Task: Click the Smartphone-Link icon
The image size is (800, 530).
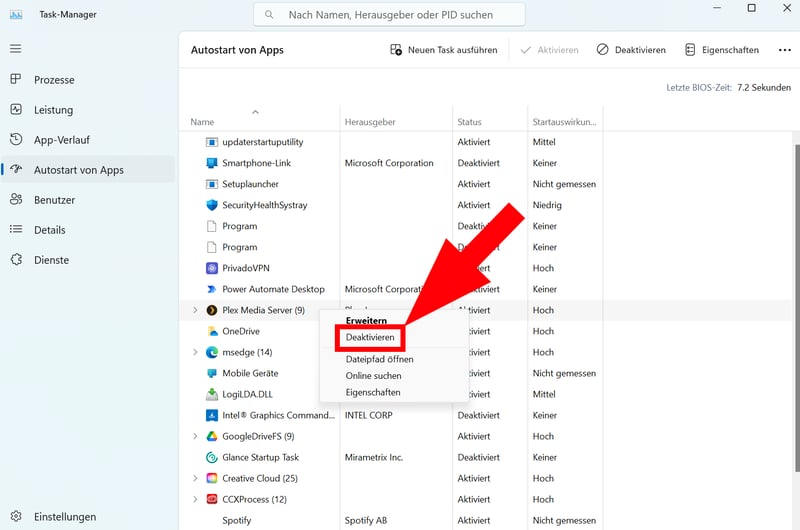Action: coord(212,163)
